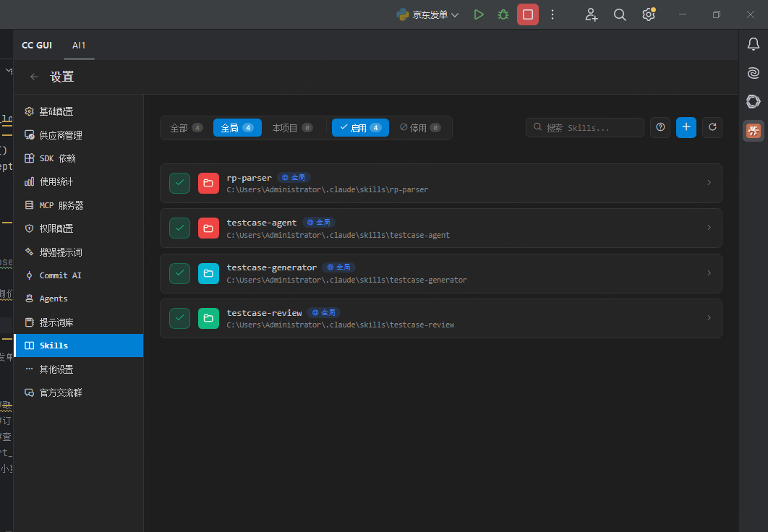Screen dimensions: 768x532
Task: Open MCP 服务器 settings section
Action: click(78, 205)
